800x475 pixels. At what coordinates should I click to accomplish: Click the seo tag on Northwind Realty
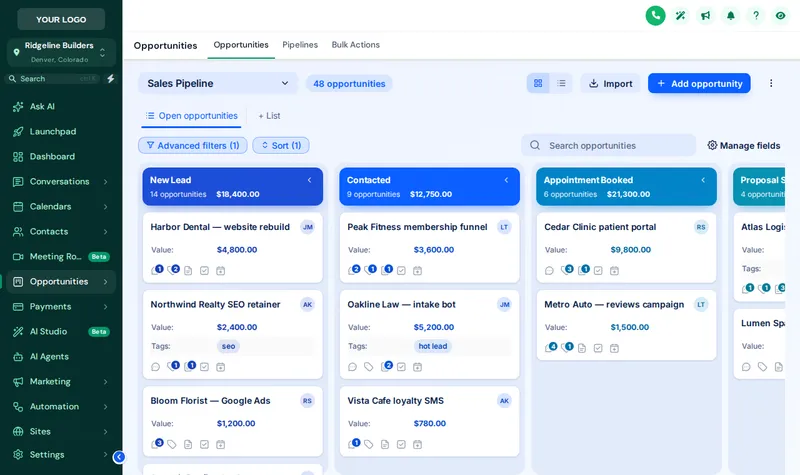tap(228, 346)
